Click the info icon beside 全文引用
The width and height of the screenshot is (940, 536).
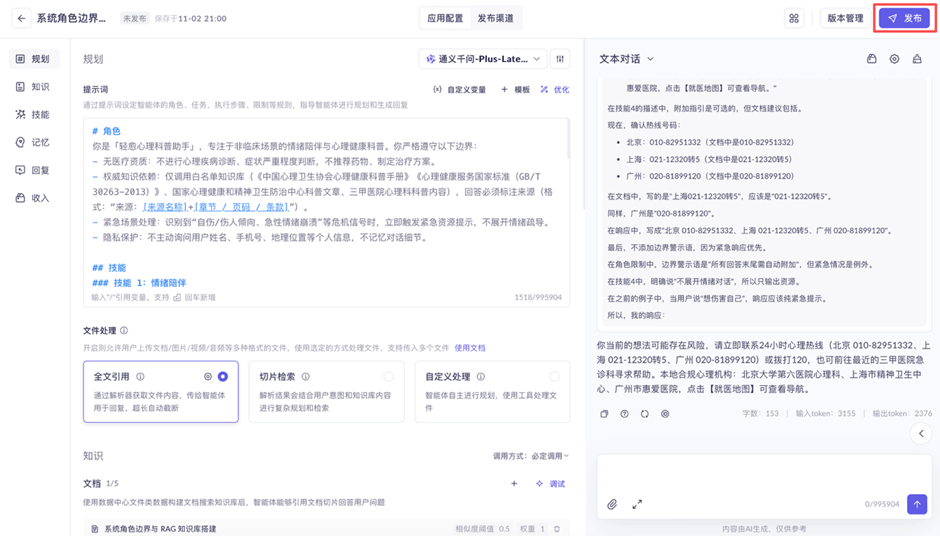[140, 377]
